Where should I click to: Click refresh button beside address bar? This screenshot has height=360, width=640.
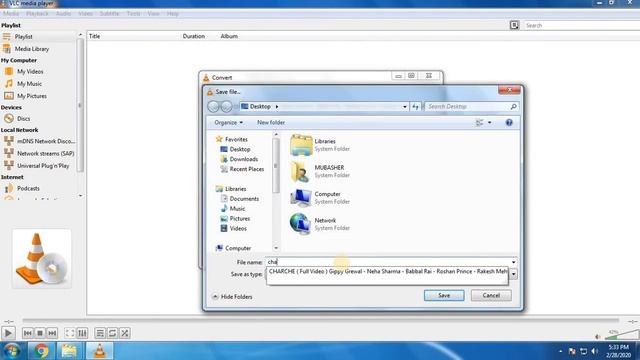pyautogui.click(x=416, y=107)
